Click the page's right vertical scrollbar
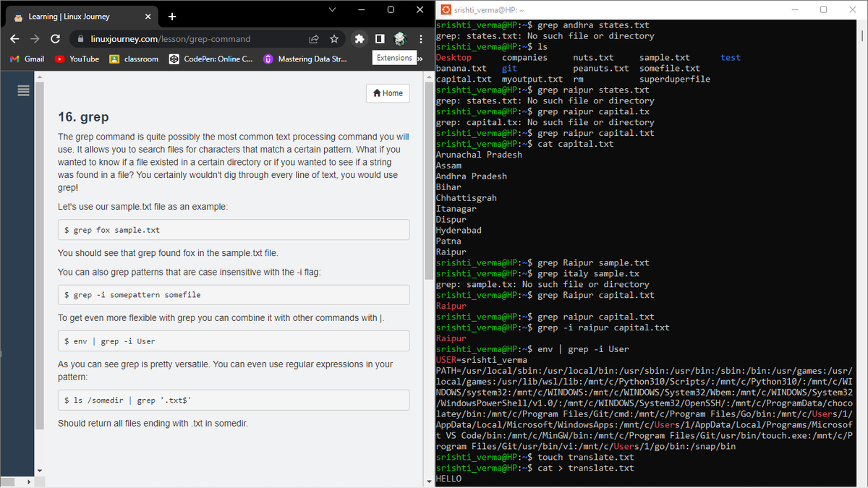This screenshot has width=868, height=488. tap(430, 181)
